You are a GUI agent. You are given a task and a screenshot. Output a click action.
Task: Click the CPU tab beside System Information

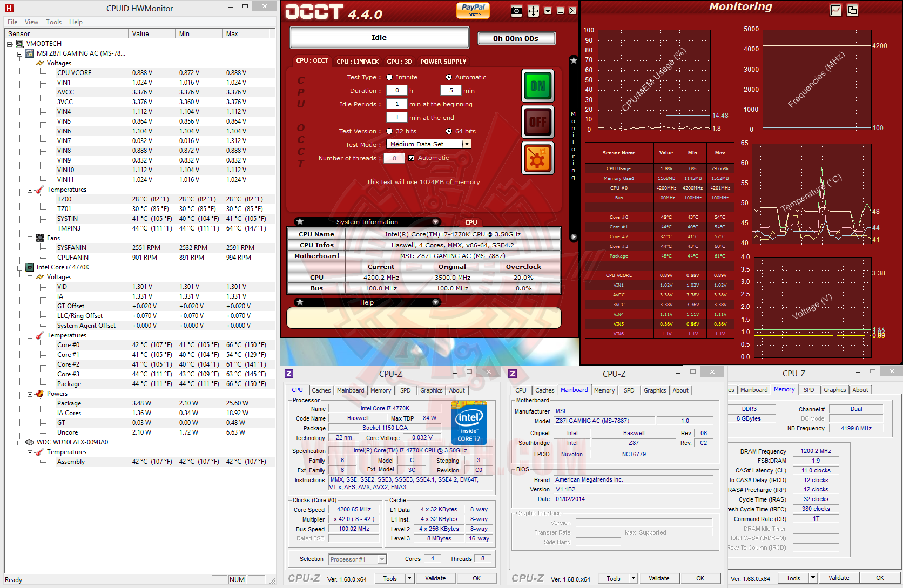pos(471,222)
